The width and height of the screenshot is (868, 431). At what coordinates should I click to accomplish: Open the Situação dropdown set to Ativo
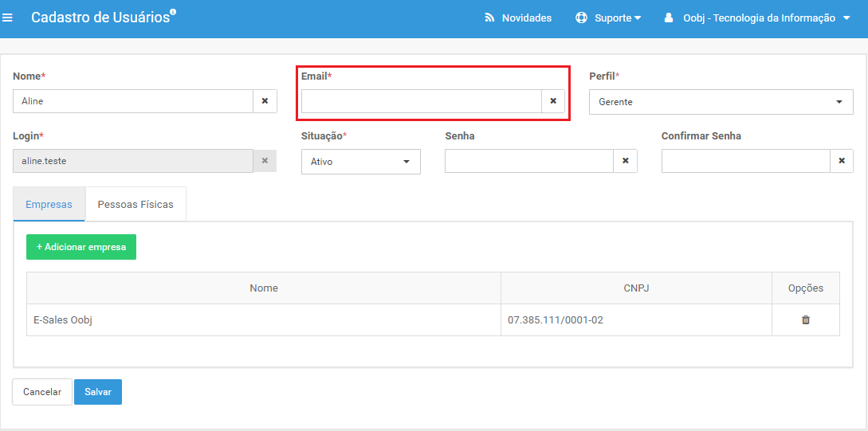[361, 162]
